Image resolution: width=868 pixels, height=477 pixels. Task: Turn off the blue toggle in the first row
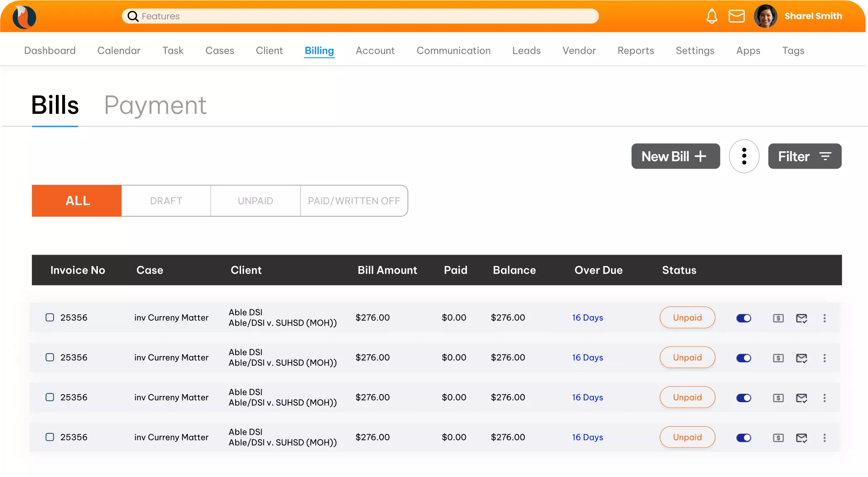tap(744, 318)
